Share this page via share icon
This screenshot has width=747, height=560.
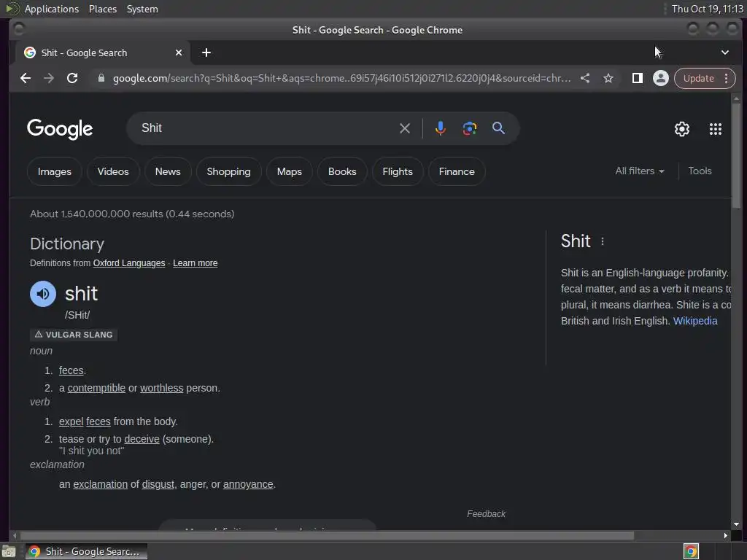click(x=585, y=78)
